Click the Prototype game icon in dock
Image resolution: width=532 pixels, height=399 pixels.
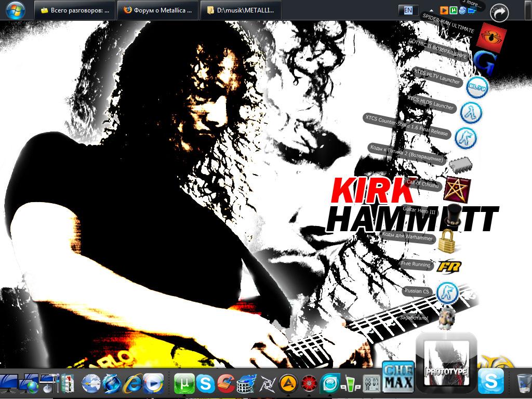point(446,362)
